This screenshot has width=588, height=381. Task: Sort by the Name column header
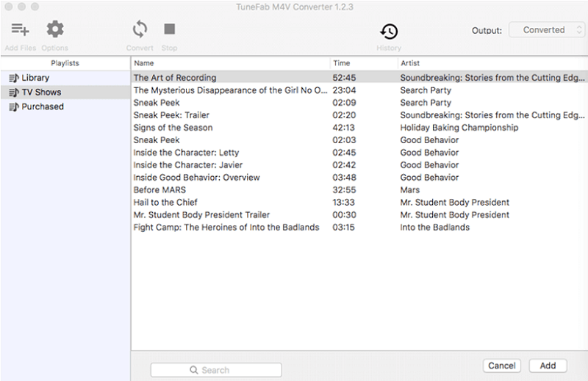(x=230, y=63)
